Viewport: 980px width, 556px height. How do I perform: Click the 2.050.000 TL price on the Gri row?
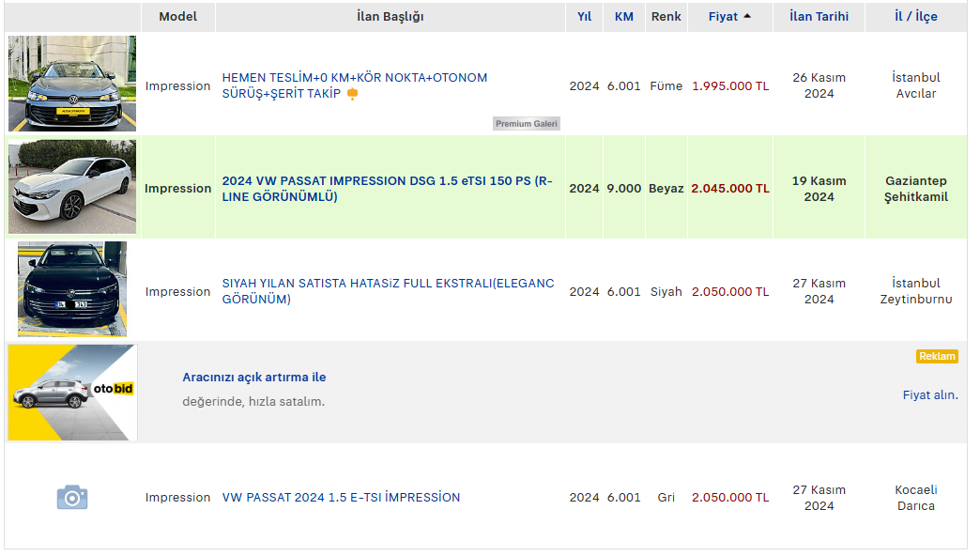click(x=730, y=498)
